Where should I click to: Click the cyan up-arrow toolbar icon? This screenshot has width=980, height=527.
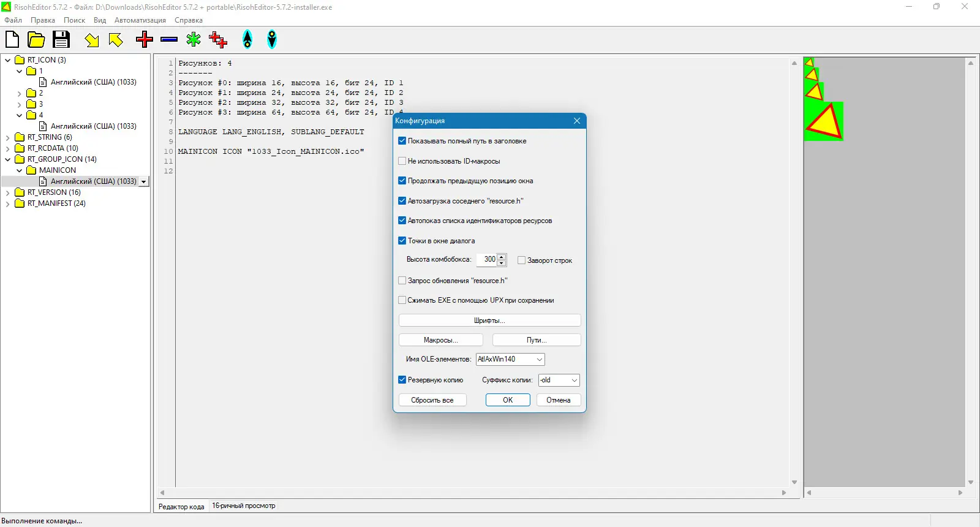[247, 40]
